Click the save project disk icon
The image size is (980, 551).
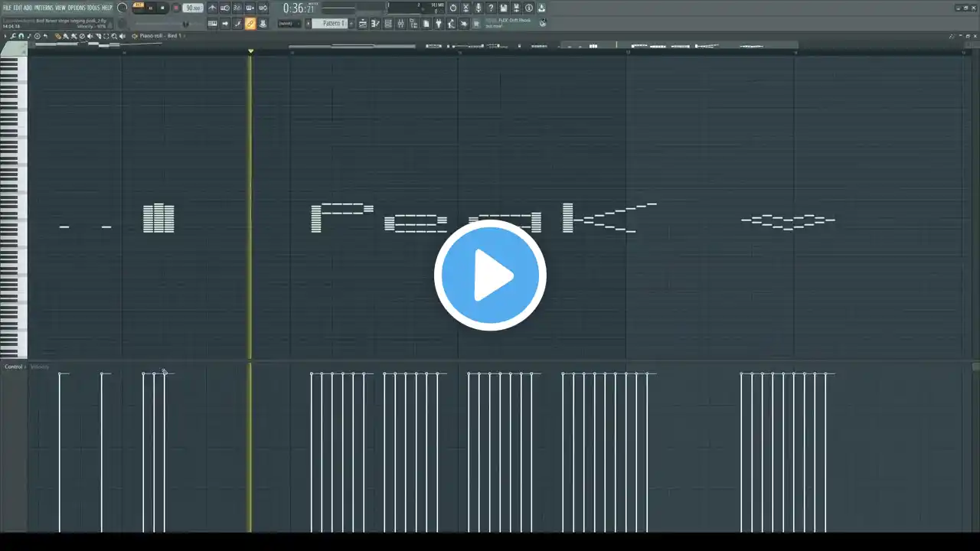[503, 8]
